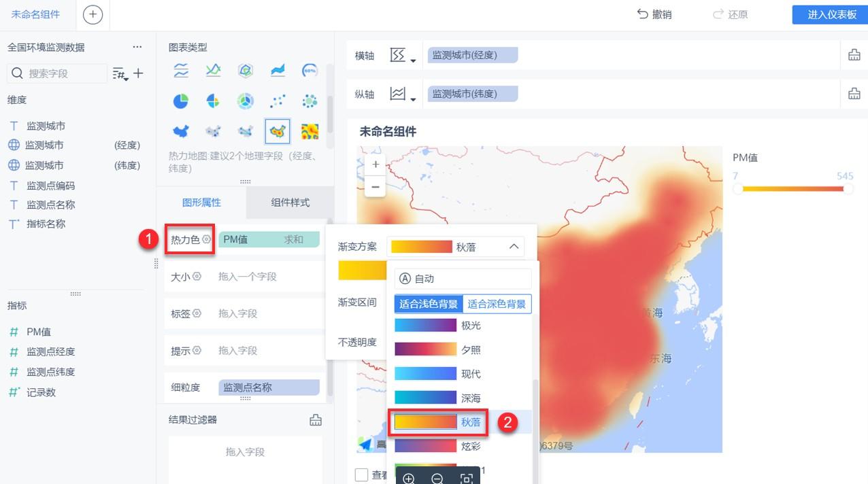Click map zoom in plus button

point(375,165)
